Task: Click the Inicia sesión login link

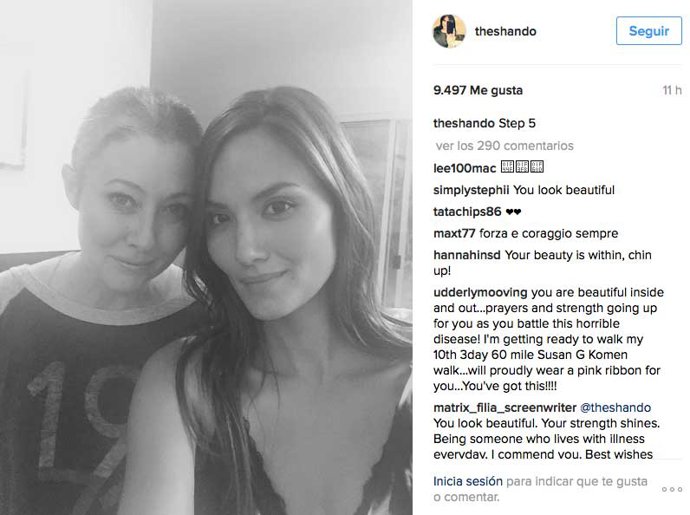Action: (468, 481)
